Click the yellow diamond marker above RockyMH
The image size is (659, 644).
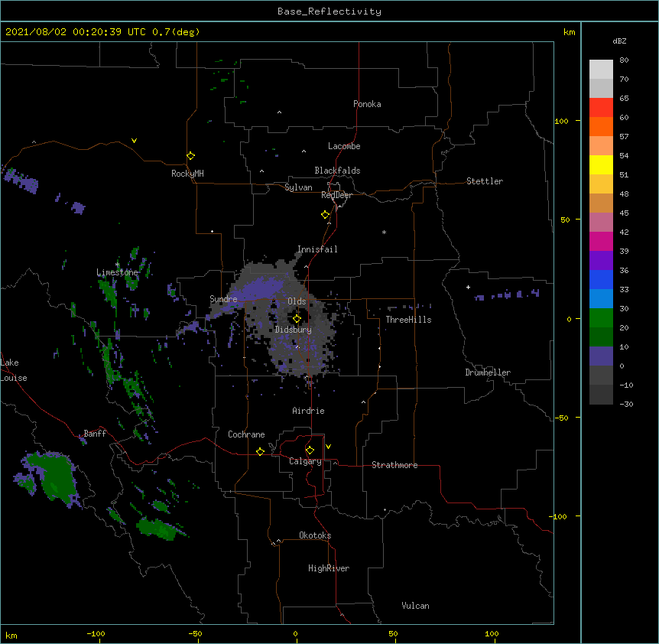click(x=190, y=156)
